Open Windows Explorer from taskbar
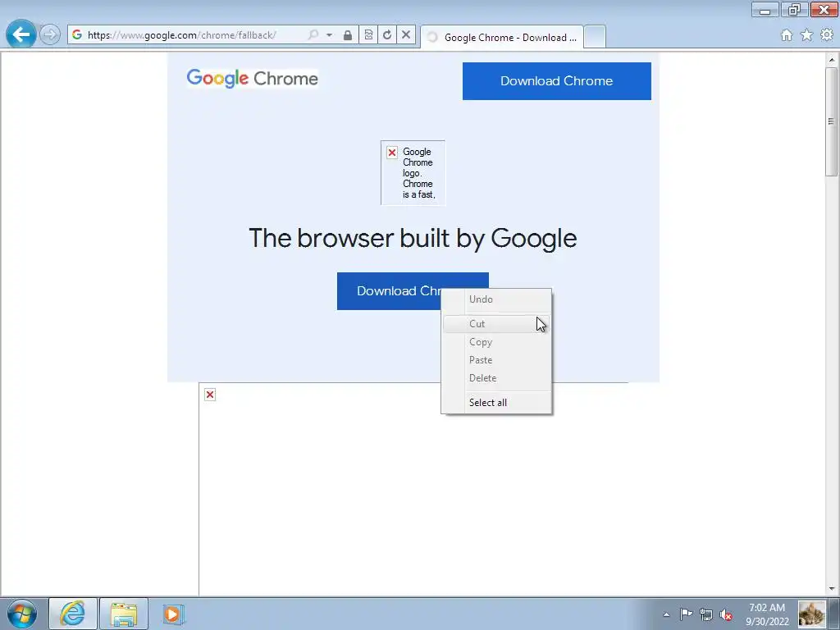The height and width of the screenshot is (630, 840). [124, 614]
